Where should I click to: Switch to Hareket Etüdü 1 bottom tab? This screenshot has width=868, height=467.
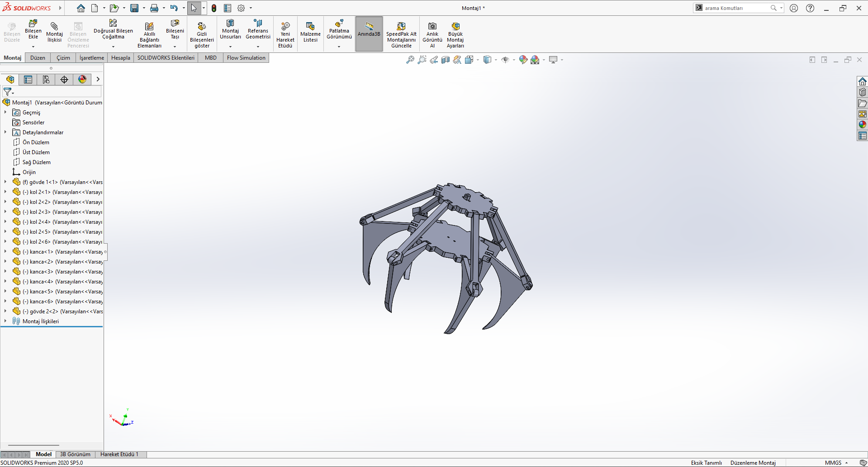coord(119,454)
